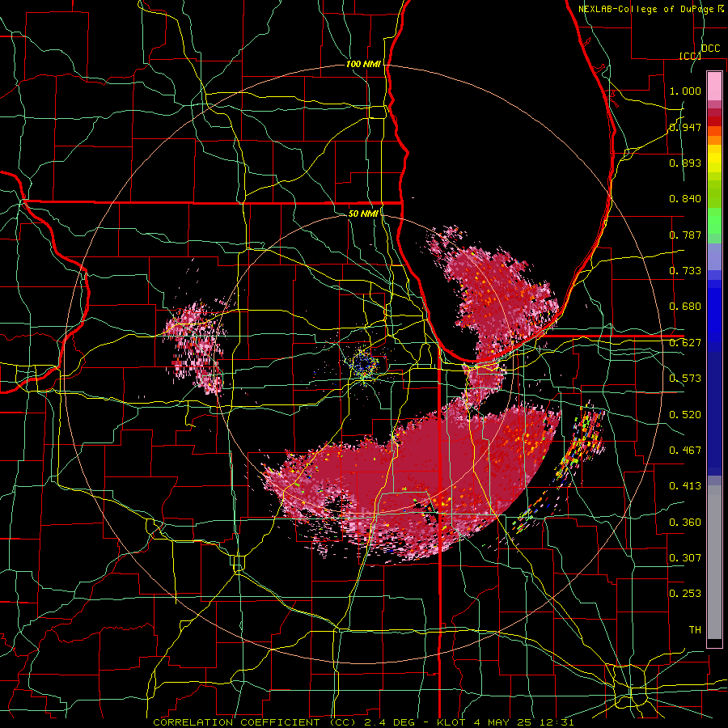Click the 50 NMI range ring label
728x728 pixels.
(x=363, y=214)
